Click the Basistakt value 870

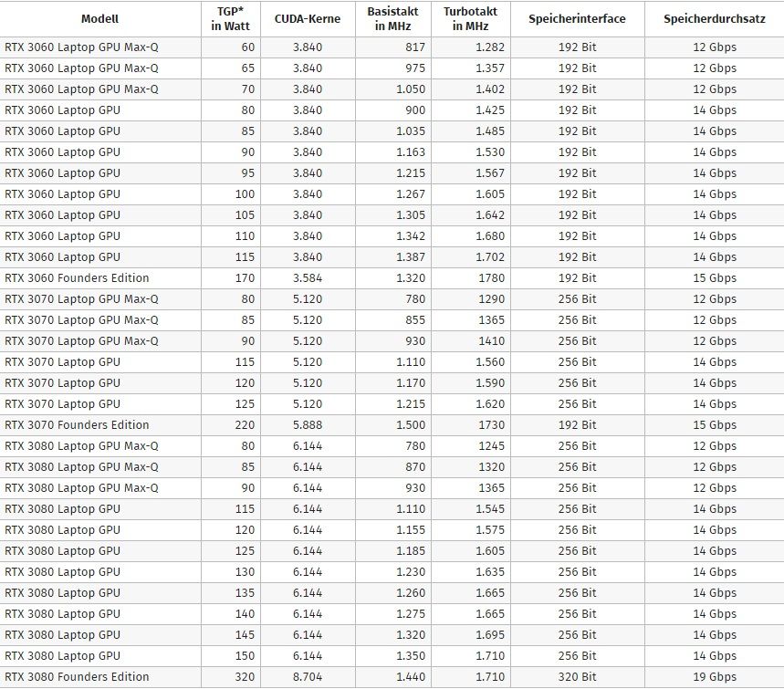tap(415, 467)
